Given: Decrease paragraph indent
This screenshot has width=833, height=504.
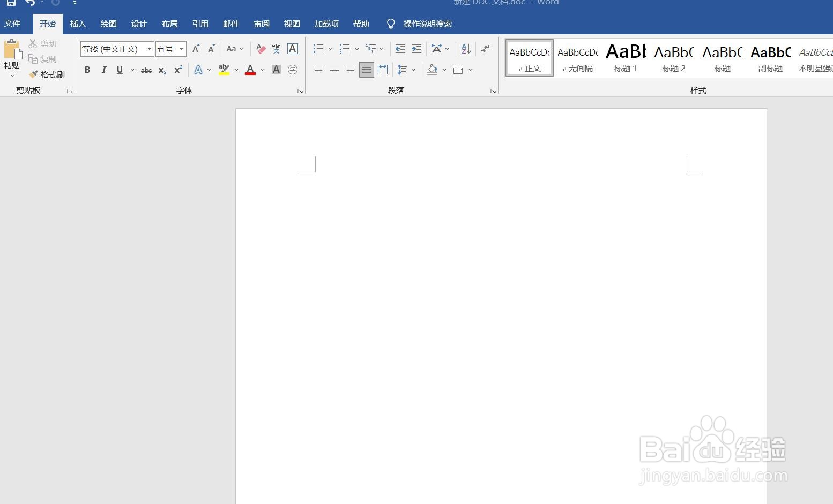Looking at the screenshot, I should (x=400, y=49).
